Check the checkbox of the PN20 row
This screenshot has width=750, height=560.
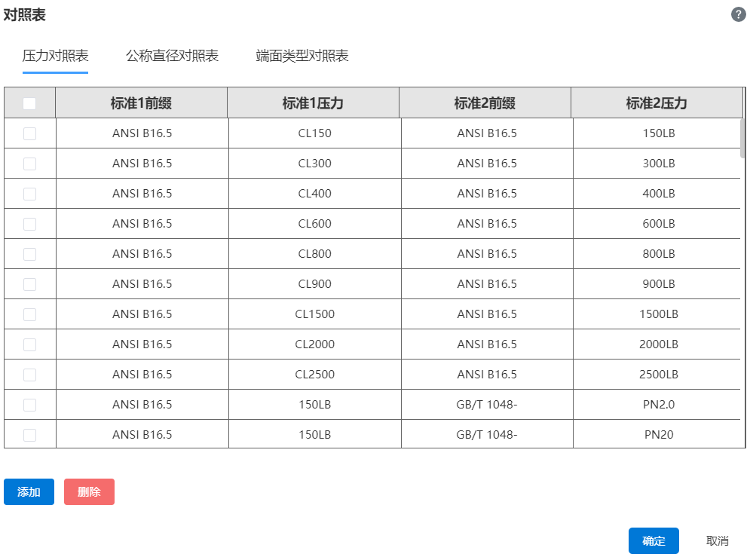pos(29,435)
